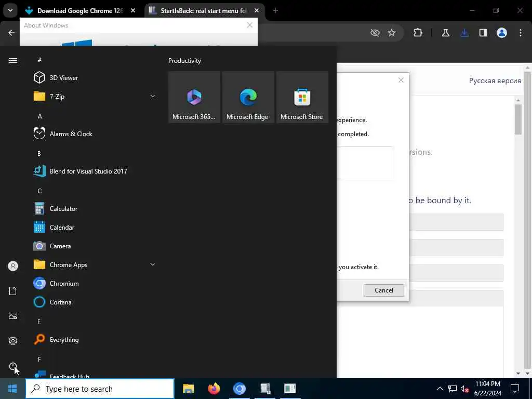Click the Windows Start button

click(12, 389)
